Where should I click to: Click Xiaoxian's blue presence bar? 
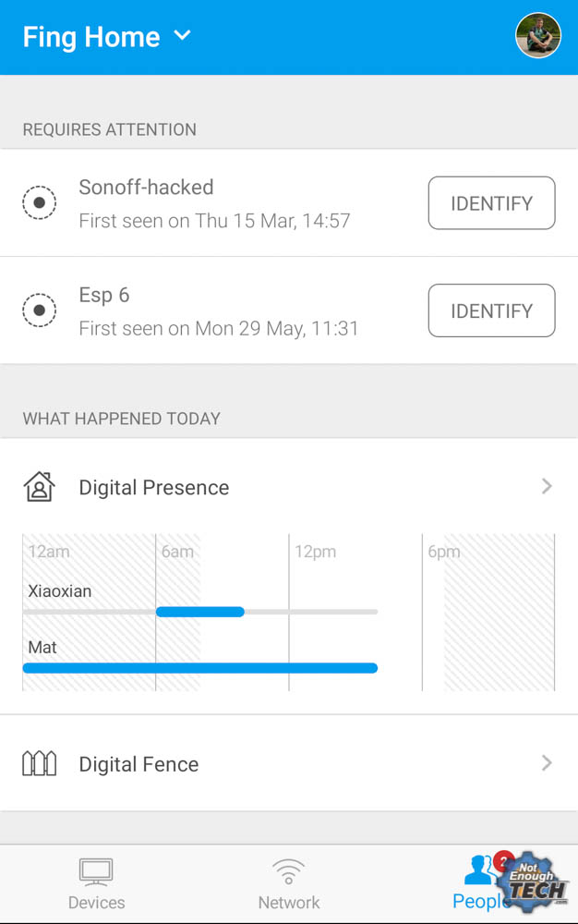[x=199, y=612]
